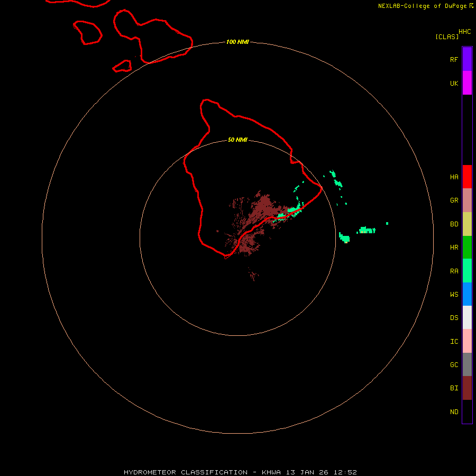476x476 pixels.
Task: Select the gray GC legend swatch
Action: (x=467, y=364)
